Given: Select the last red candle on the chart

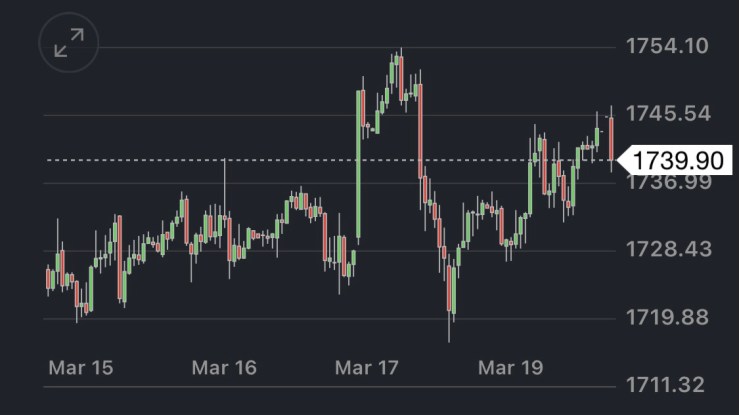Looking at the screenshot, I should (611, 138).
